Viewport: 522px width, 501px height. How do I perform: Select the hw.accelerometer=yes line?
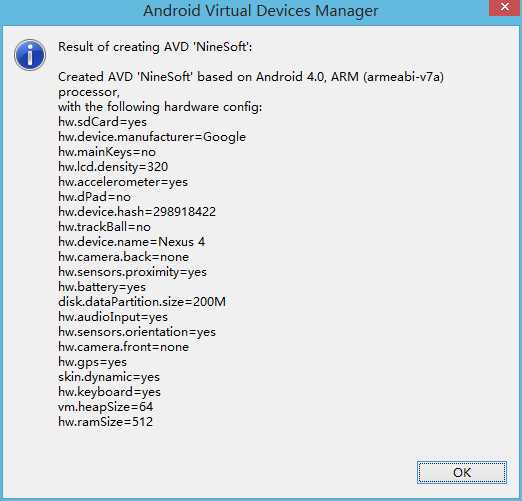123,182
